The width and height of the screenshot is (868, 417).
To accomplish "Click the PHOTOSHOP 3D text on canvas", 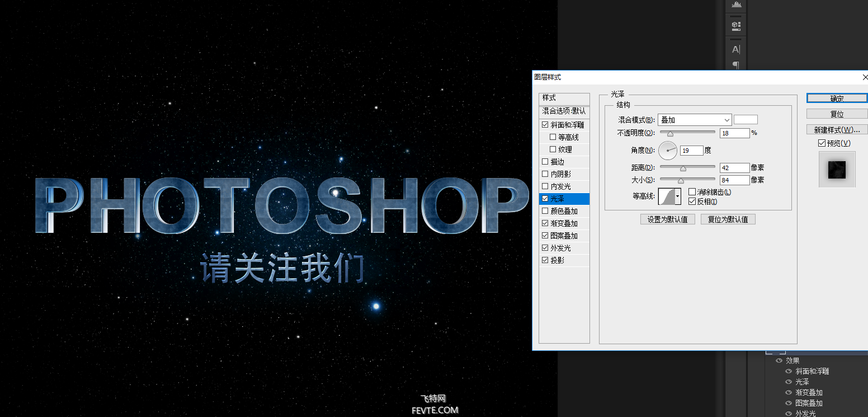I will (x=282, y=205).
